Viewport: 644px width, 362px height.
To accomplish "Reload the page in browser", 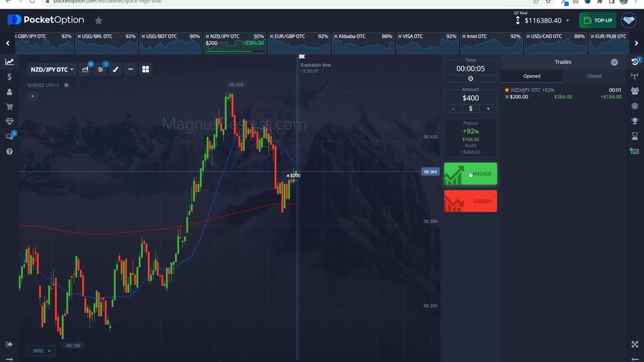I will (x=32, y=2).
